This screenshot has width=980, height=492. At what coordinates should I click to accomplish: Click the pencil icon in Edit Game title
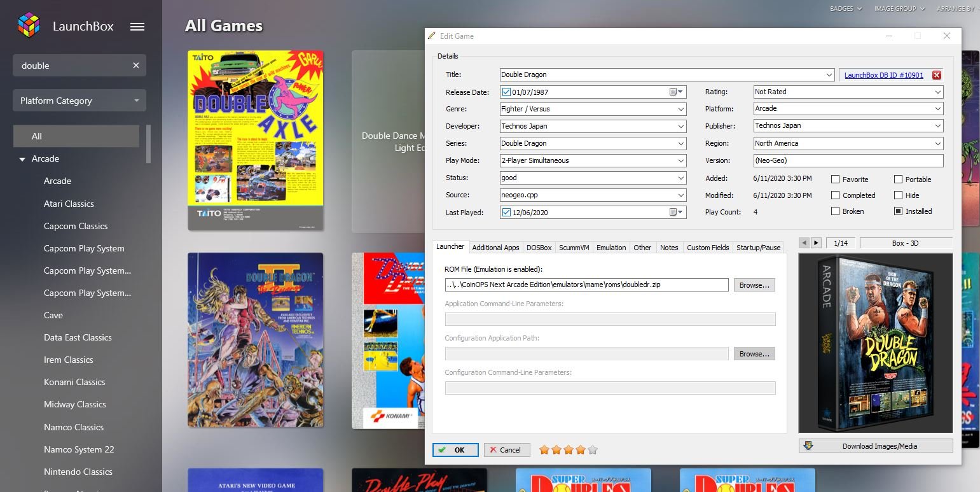click(x=432, y=36)
